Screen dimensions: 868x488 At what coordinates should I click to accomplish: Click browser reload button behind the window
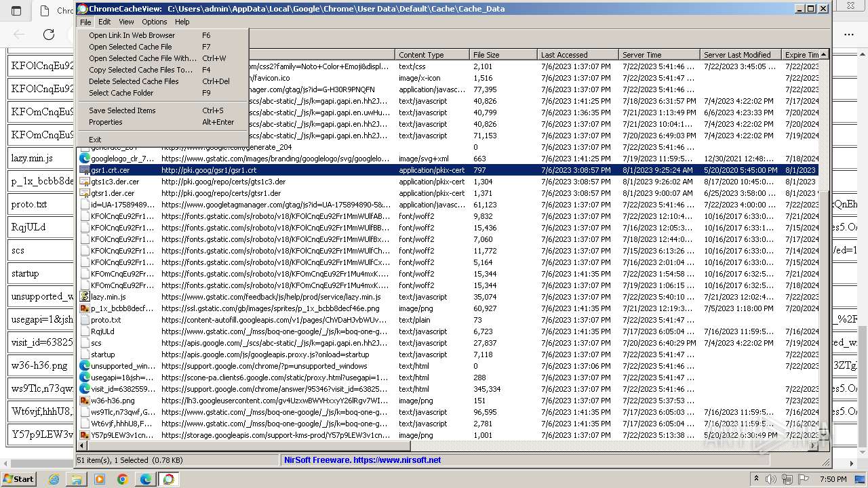coord(49,35)
